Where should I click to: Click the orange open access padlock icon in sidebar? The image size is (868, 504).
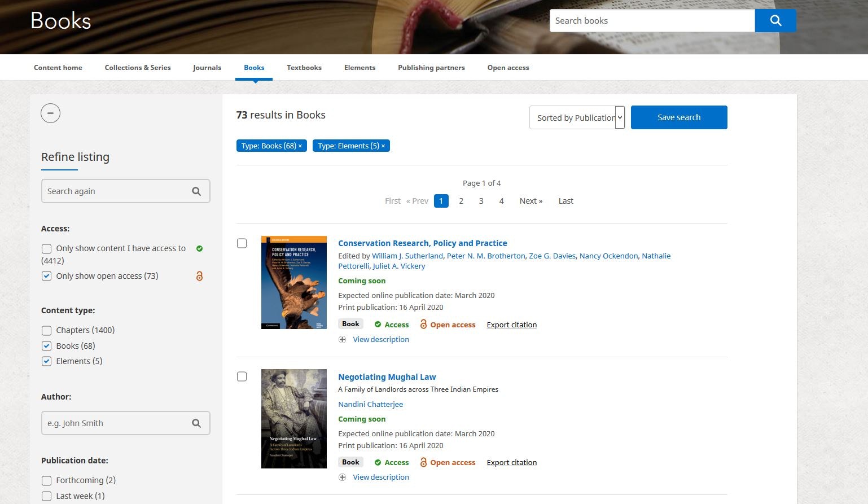199,276
